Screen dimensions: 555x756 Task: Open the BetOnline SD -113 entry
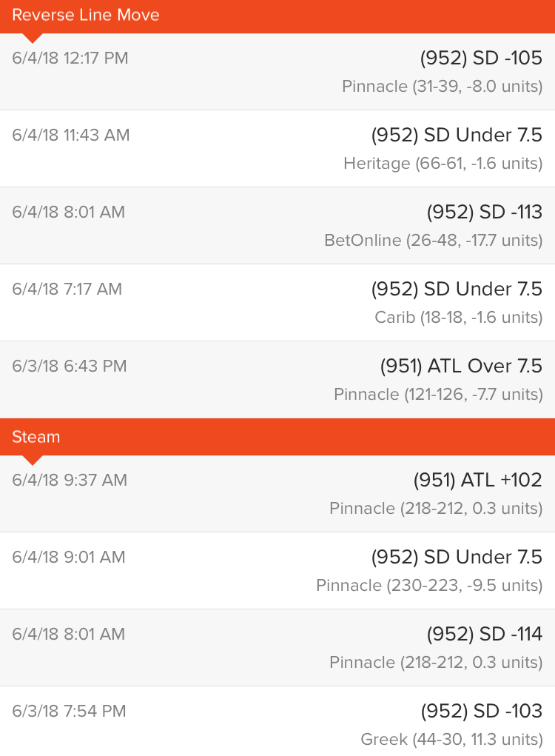pyautogui.click(x=277, y=226)
